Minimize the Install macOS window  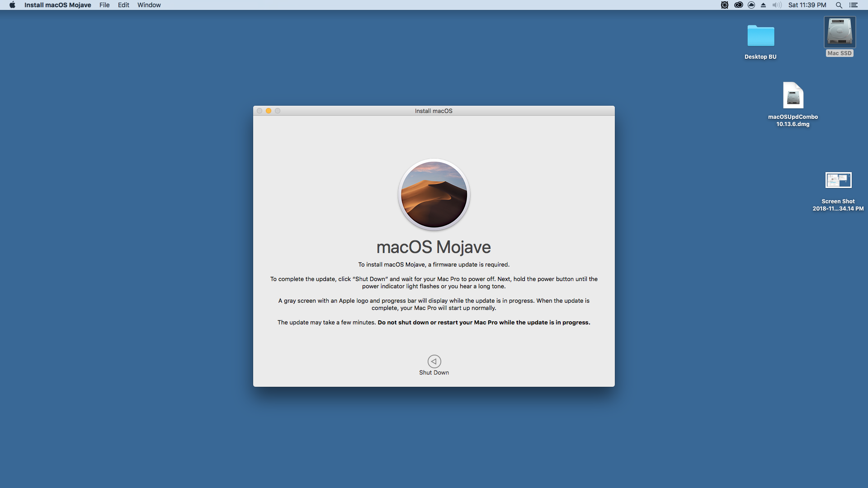[x=269, y=111]
